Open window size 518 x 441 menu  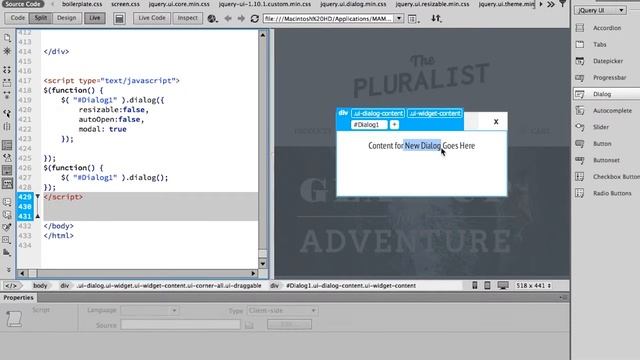point(533,285)
